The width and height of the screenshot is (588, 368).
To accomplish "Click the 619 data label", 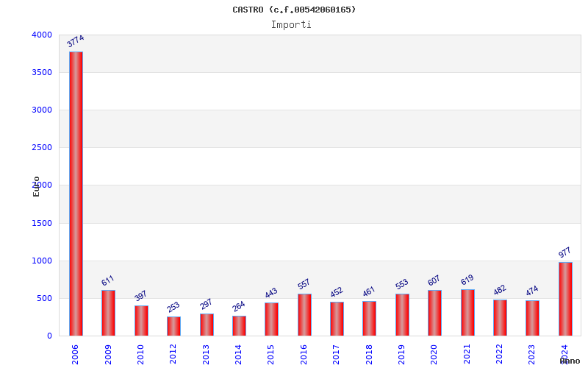I will [x=467, y=280].
